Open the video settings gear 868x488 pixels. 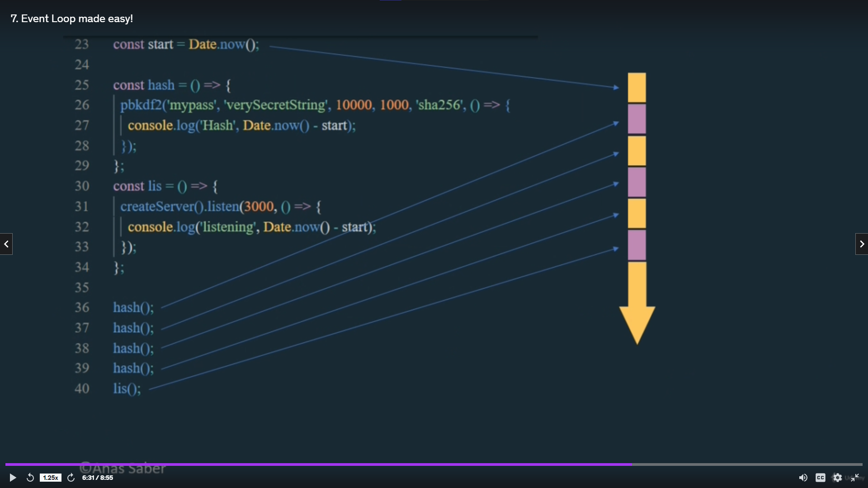[837, 478]
